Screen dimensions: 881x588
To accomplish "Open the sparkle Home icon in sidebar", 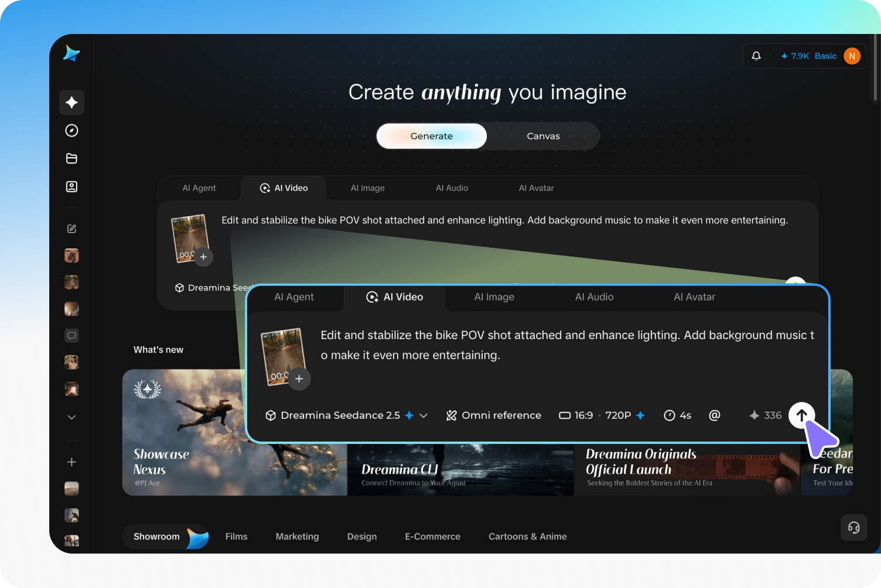I will [71, 102].
